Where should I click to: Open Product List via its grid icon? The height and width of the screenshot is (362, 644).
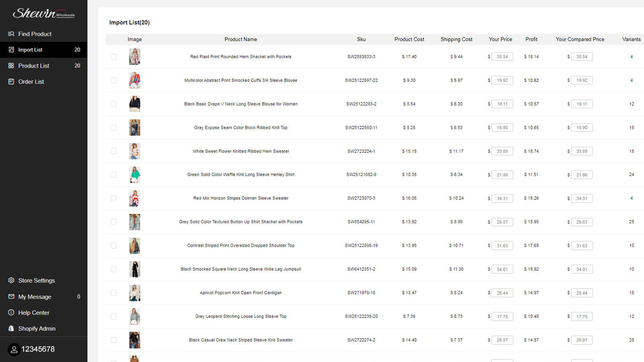tap(11, 65)
